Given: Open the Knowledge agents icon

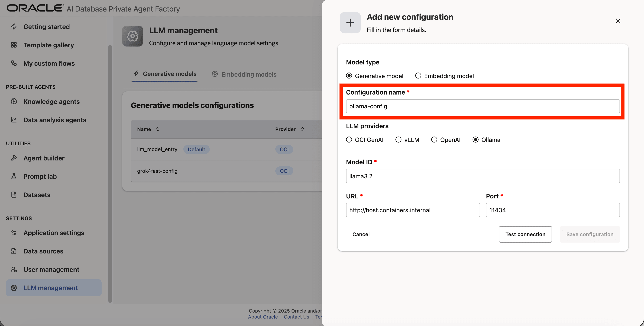Looking at the screenshot, I should 14,101.
